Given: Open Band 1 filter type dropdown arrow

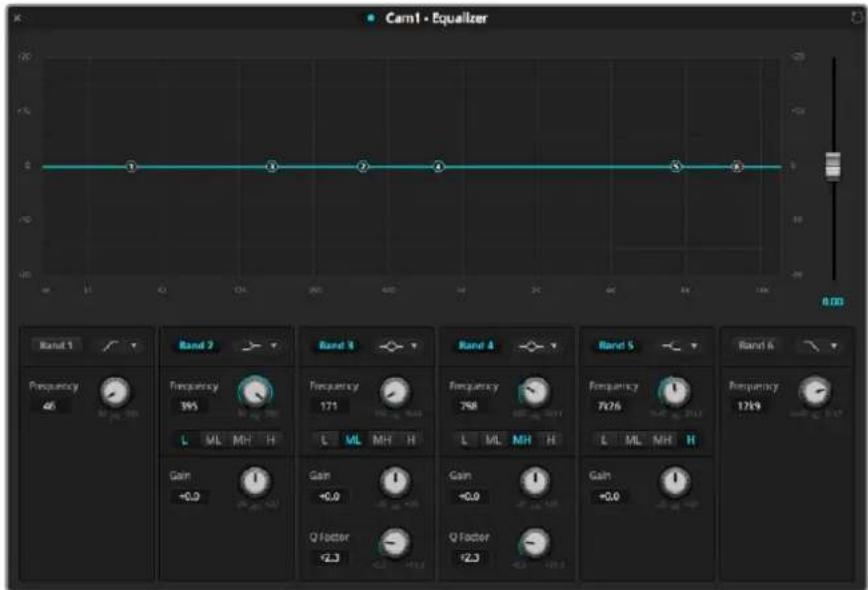Looking at the screenshot, I should (134, 346).
